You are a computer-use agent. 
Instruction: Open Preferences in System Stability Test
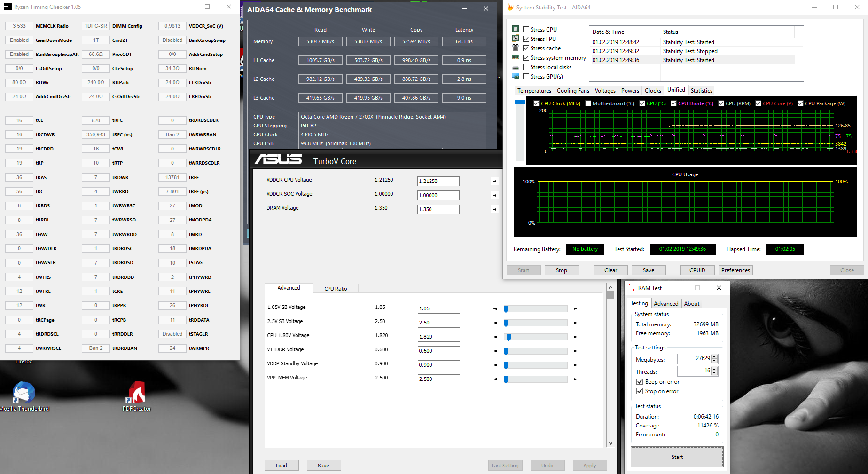click(736, 270)
